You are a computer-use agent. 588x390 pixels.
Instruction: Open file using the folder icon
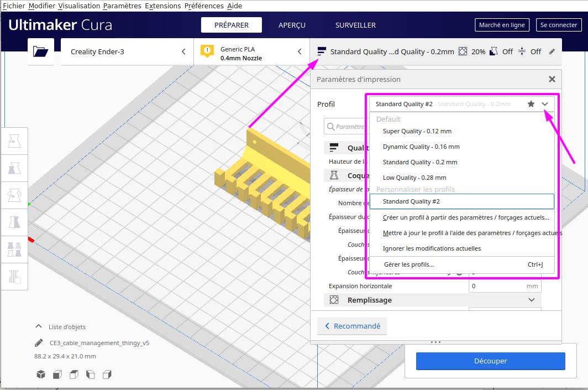[x=41, y=52]
